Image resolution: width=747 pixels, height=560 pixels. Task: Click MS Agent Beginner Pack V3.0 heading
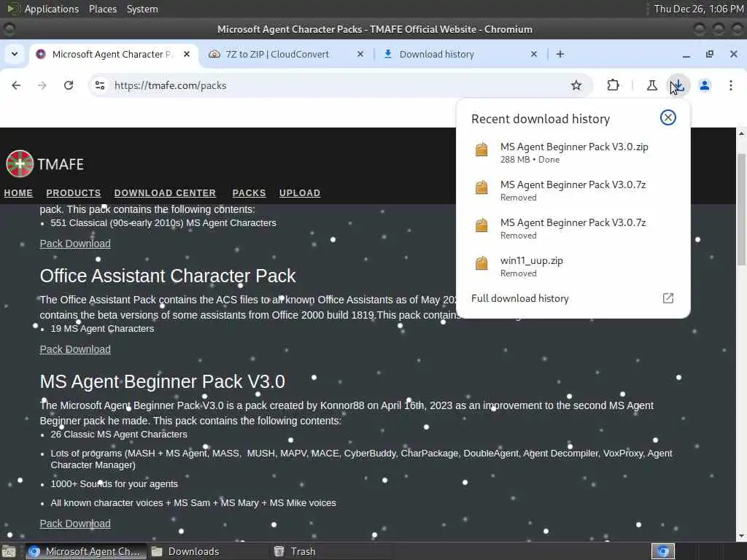[x=163, y=381]
